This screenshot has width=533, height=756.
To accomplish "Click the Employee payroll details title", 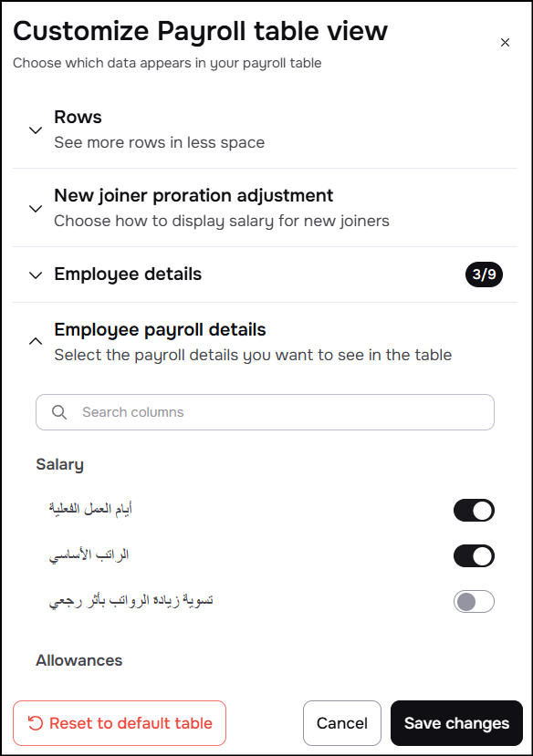I will (x=160, y=329).
